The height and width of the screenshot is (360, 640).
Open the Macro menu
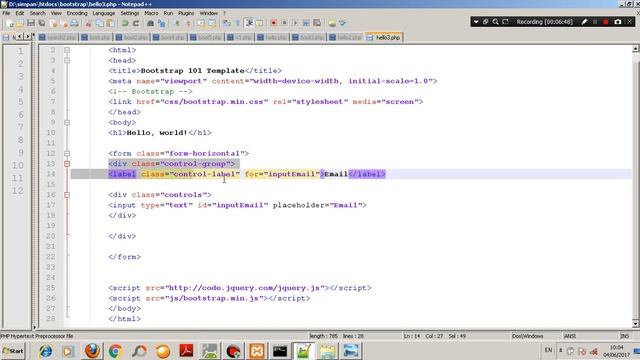pos(151,13)
